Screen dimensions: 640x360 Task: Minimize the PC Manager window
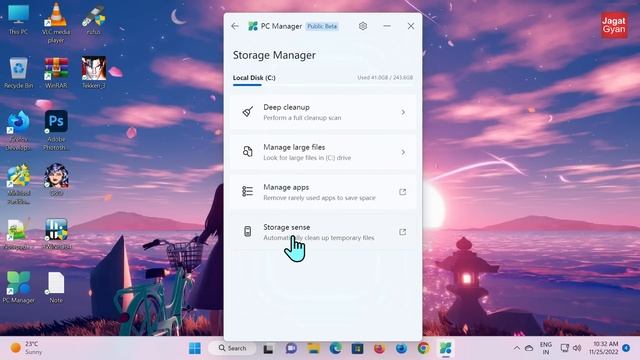(x=387, y=26)
